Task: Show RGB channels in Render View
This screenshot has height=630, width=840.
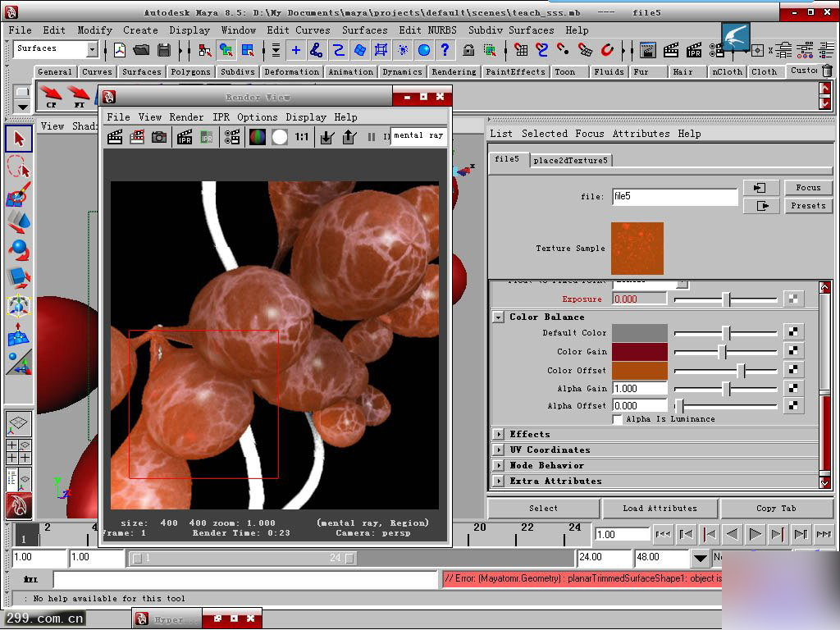Action: (x=258, y=137)
